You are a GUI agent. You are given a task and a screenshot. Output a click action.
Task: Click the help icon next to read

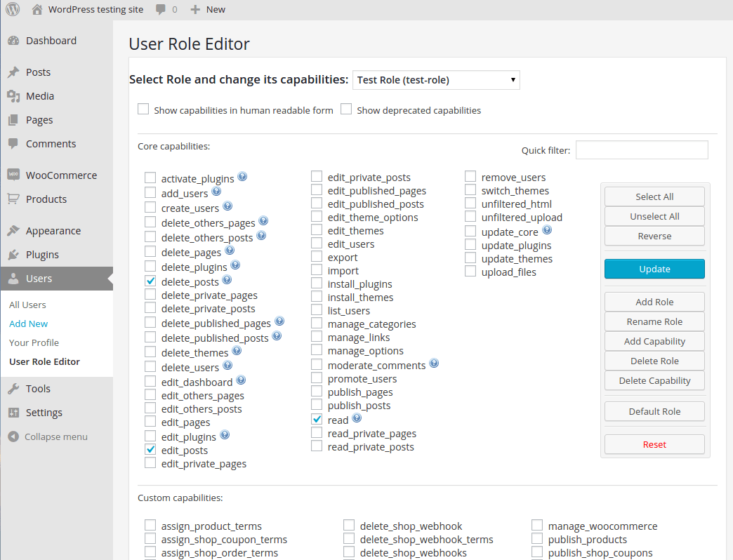357,418
